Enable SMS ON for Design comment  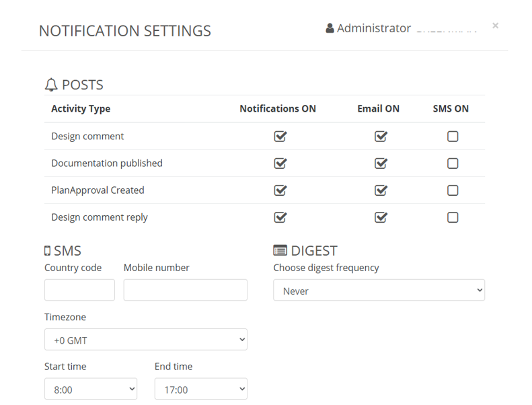(453, 137)
